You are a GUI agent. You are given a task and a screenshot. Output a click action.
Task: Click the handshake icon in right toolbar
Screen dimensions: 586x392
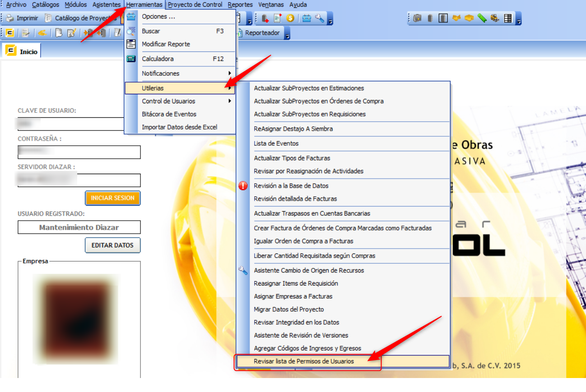point(456,18)
